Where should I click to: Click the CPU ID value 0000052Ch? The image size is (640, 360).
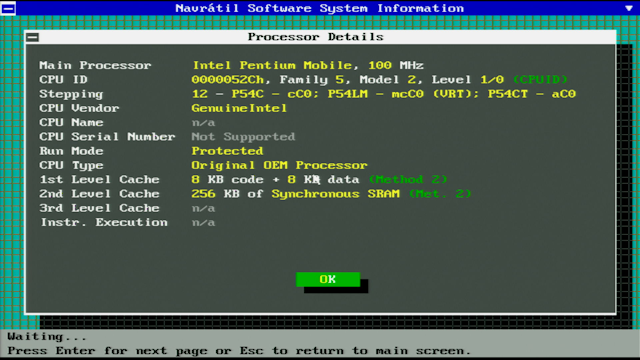tap(229, 80)
